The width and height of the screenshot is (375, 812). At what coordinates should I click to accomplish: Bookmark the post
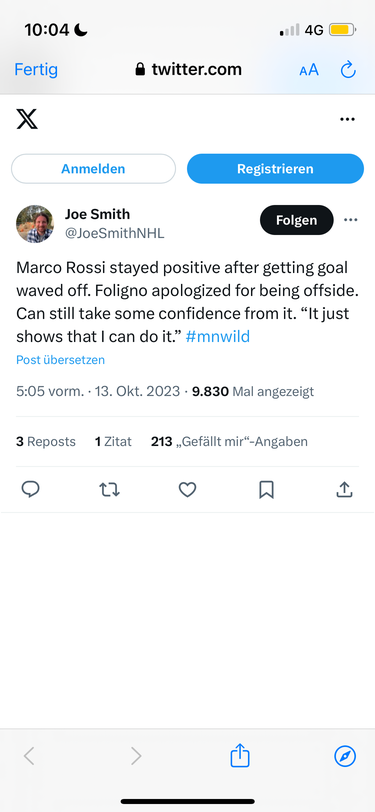pyautogui.click(x=266, y=489)
